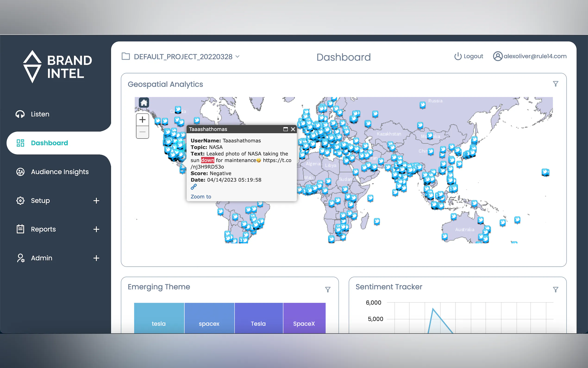
Task: Open the DEFAULT_PROJECT_20220328 project dropdown
Action: coord(183,57)
